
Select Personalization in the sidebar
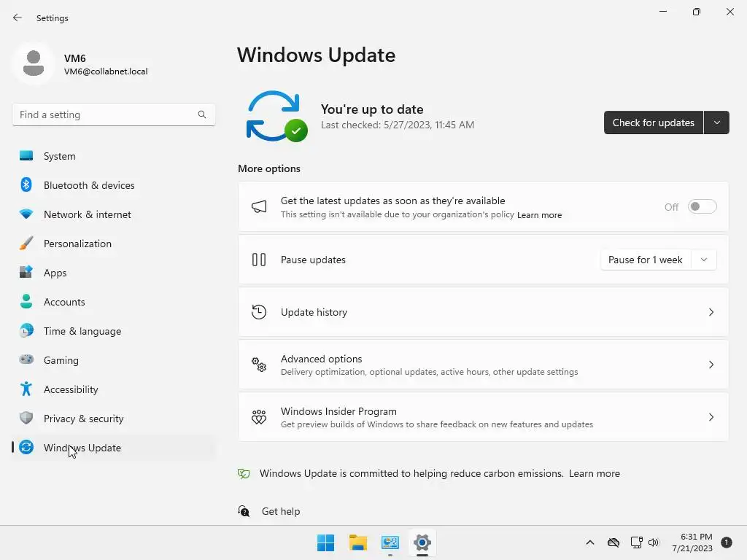[x=113, y=244]
